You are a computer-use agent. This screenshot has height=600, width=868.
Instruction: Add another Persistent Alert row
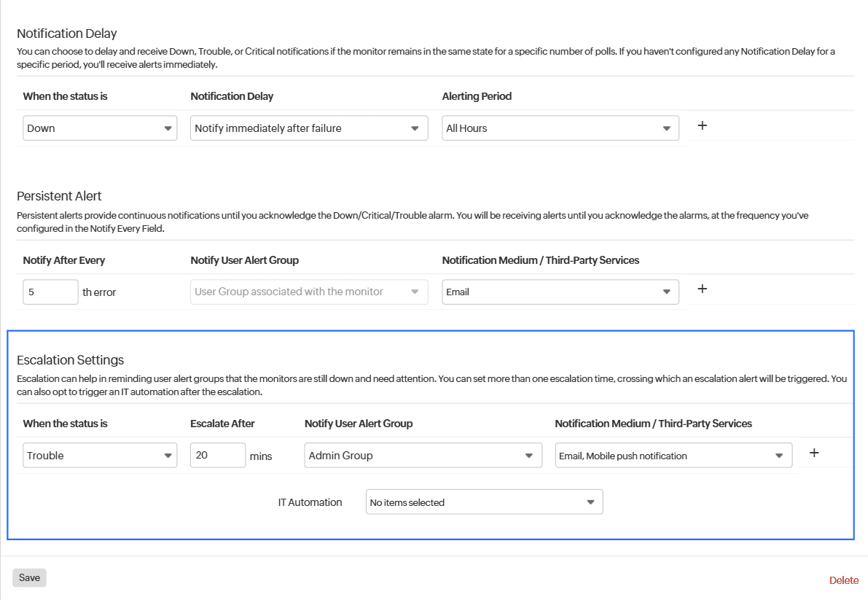pyautogui.click(x=703, y=289)
